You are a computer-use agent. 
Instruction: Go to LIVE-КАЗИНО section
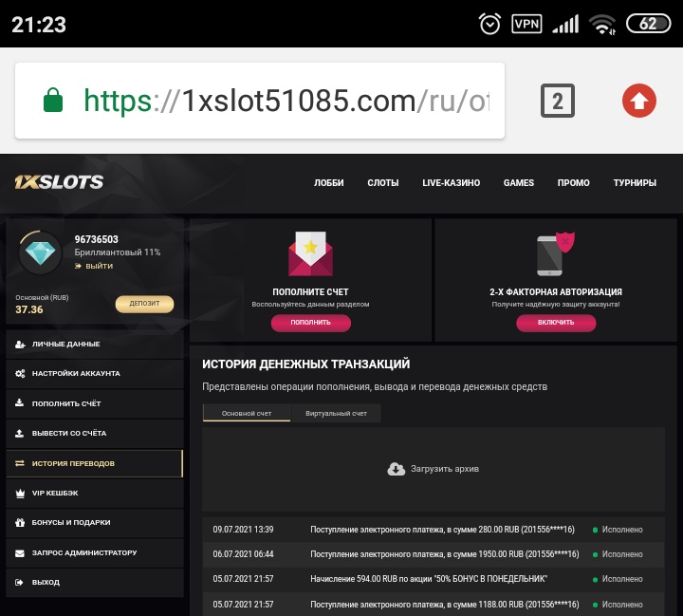[x=451, y=182]
